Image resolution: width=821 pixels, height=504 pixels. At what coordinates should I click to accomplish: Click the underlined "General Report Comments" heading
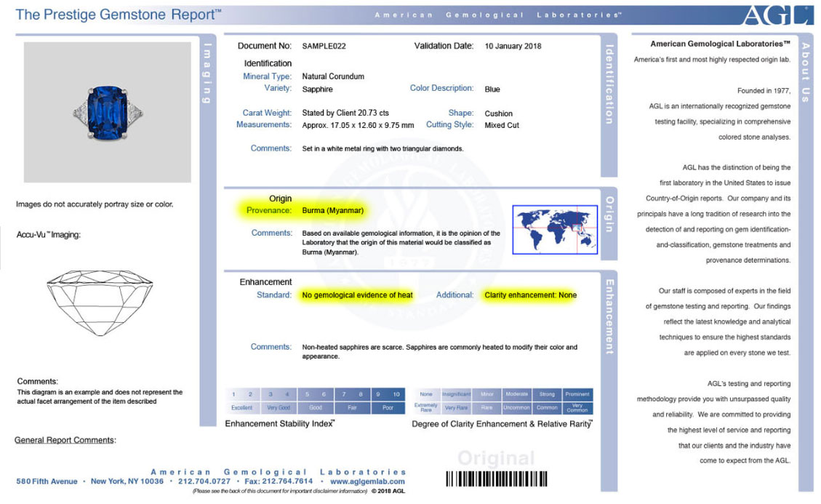tap(65, 440)
